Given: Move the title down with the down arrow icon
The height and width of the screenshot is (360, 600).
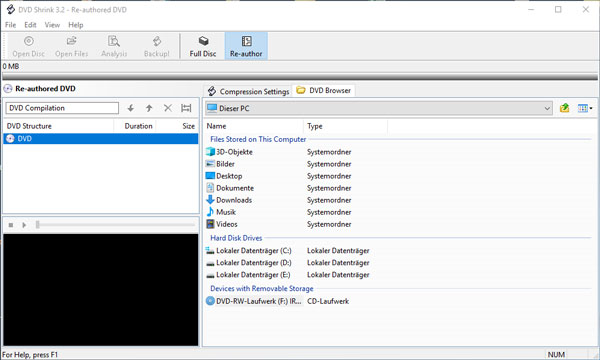Looking at the screenshot, I should 130,108.
